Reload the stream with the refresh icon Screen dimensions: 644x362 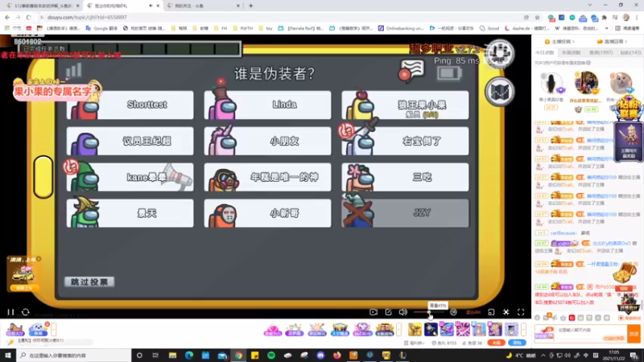tap(26, 312)
